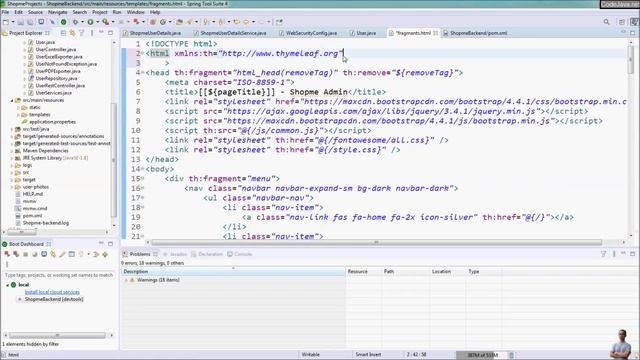Select ShopmeBackend [devtools] in Boot Dashboard
The image size is (640, 360).
tap(54, 299)
